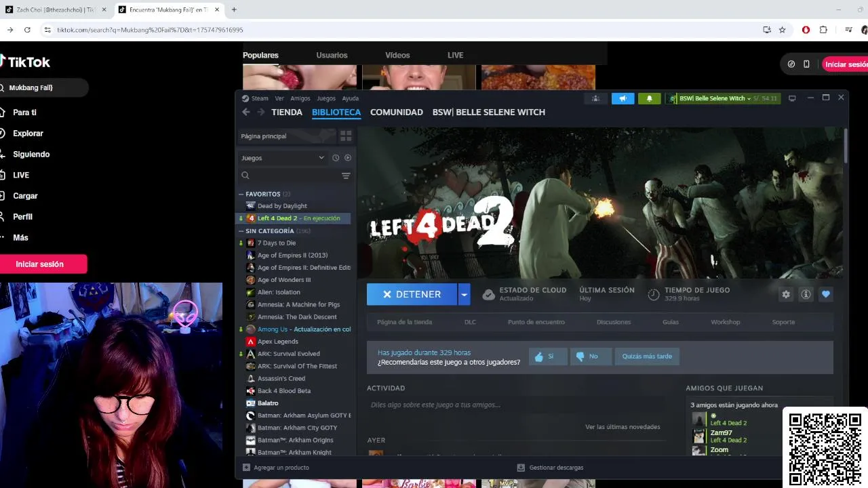Open Gestionar descargas
The width and height of the screenshot is (868, 488).
556,468
